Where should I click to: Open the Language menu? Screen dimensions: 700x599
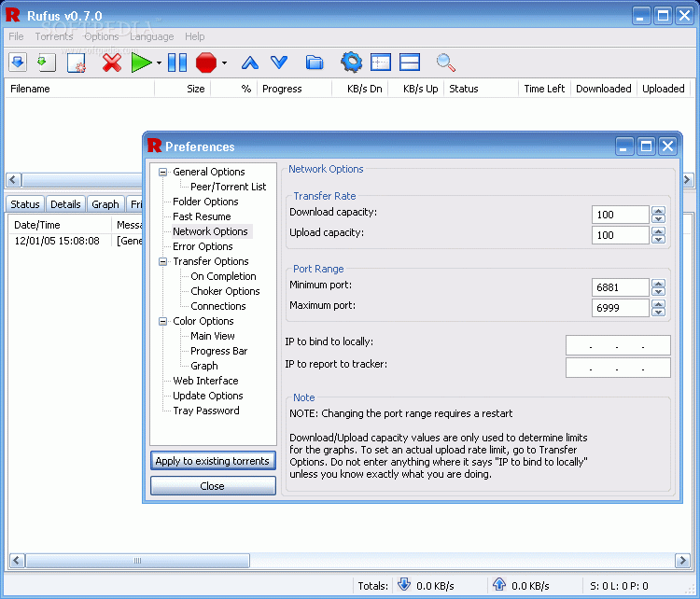[x=152, y=36]
